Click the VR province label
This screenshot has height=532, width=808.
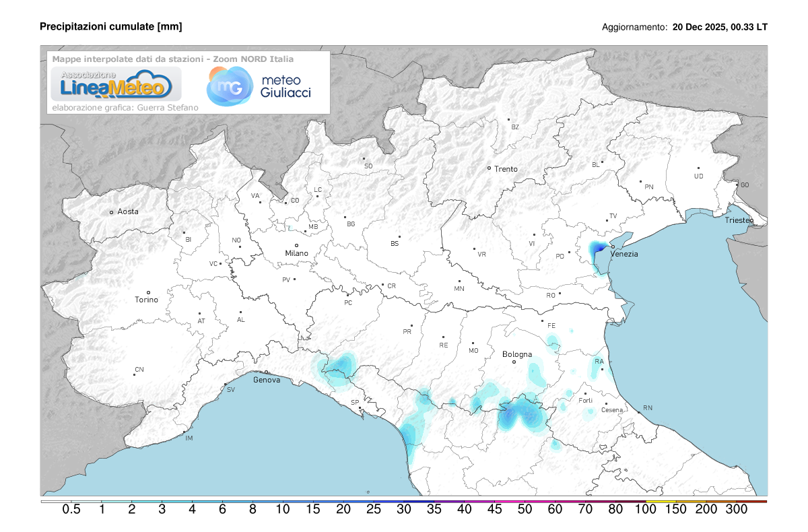coord(482,255)
